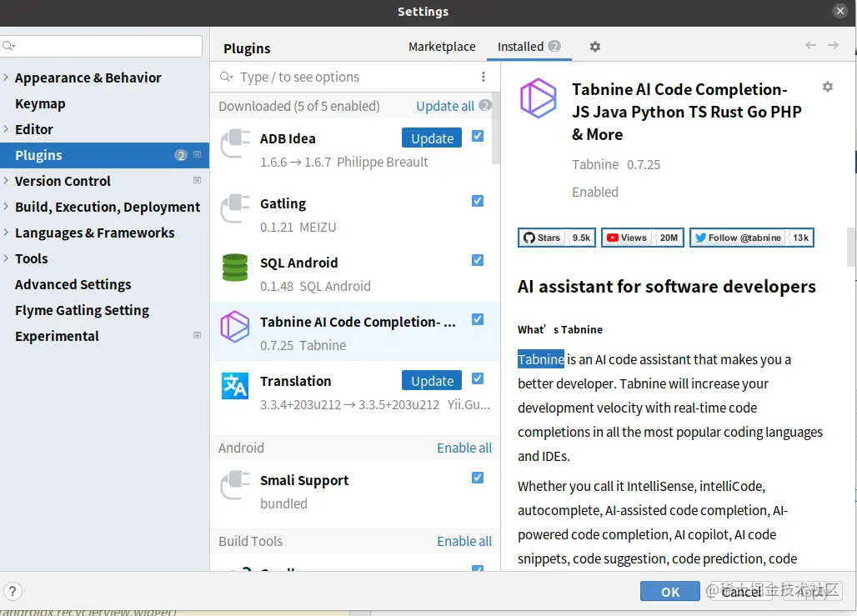This screenshot has height=616, width=857.
Task: Update the ADB Idea plugin
Action: 431,138
